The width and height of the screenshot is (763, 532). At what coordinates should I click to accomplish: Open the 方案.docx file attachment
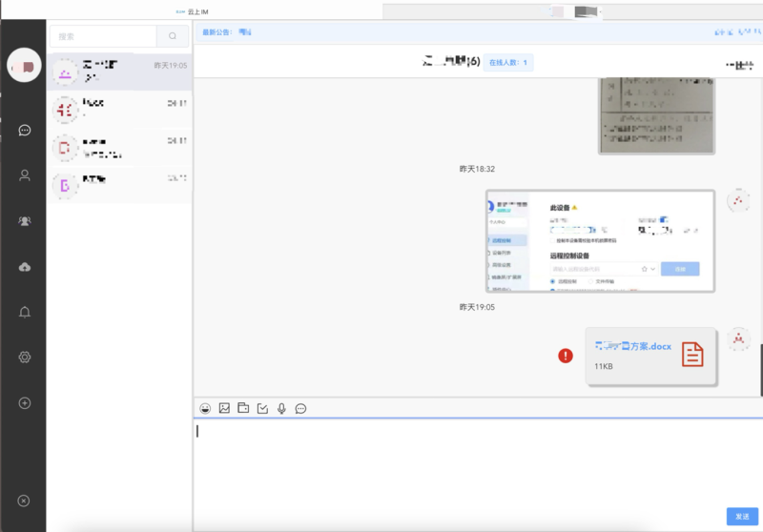tap(650, 356)
